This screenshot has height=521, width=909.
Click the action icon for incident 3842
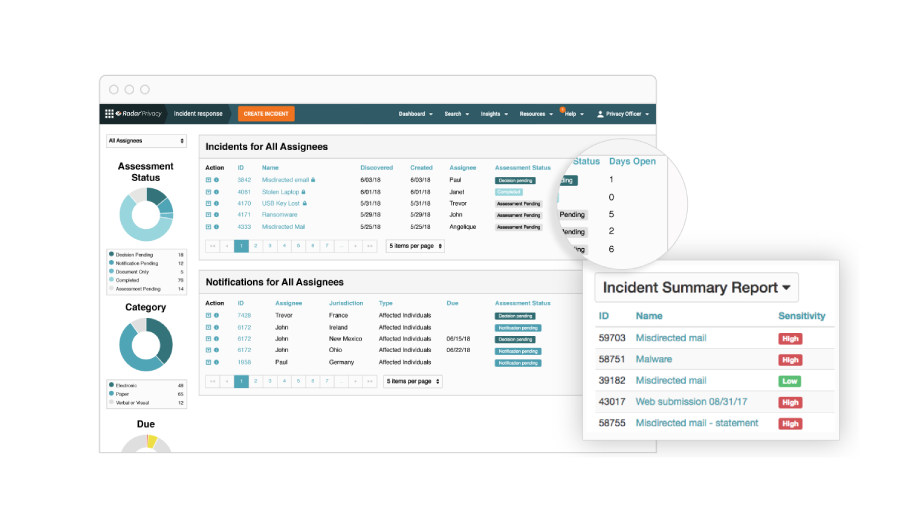pos(208,180)
